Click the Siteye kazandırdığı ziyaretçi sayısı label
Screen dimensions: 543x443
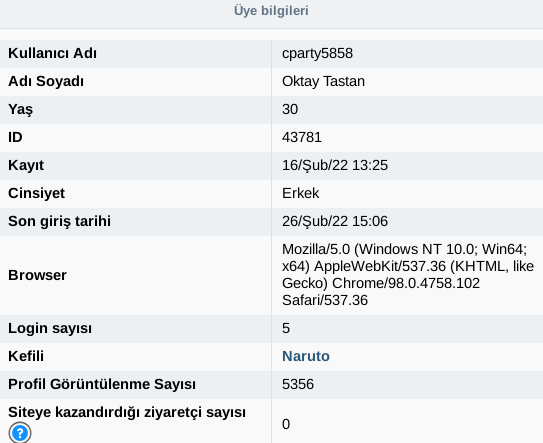(x=127, y=413)
